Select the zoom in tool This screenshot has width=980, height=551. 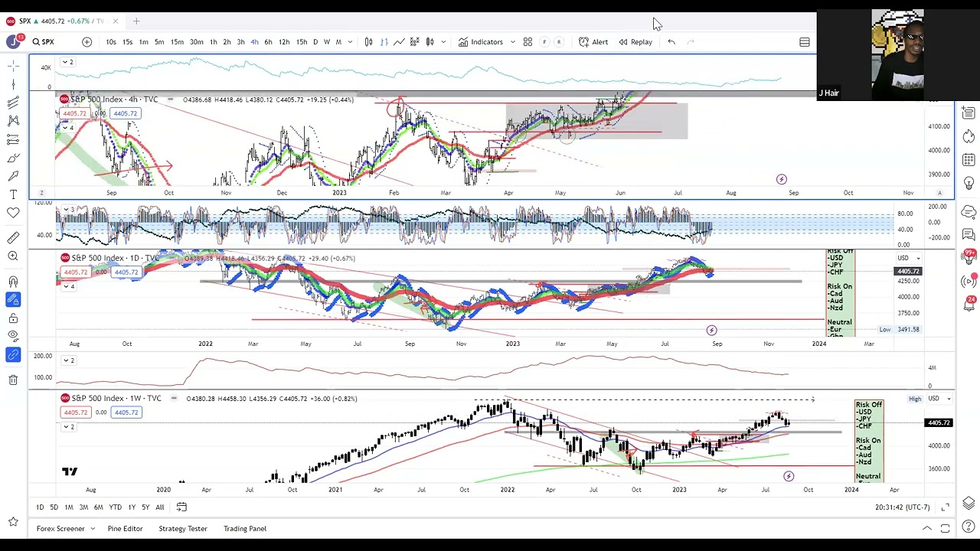(13, 256)
